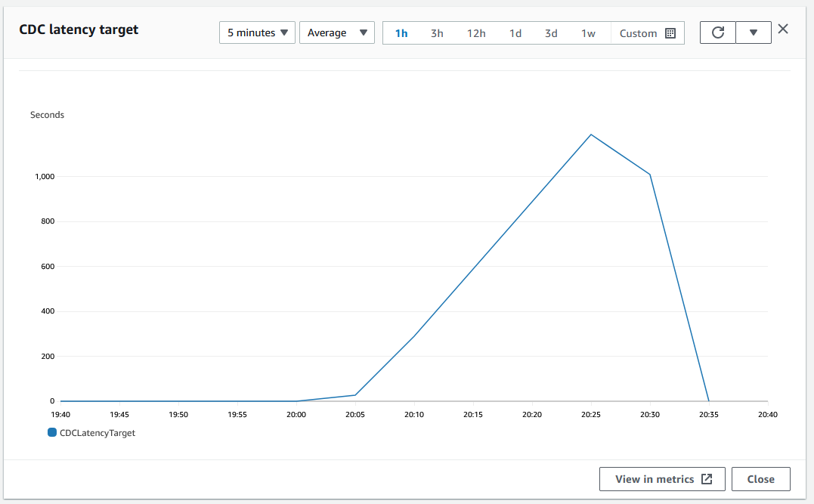The height and width of the screenshot is (504, 814).
Task: Click the Close button
Action: (761, 479)
